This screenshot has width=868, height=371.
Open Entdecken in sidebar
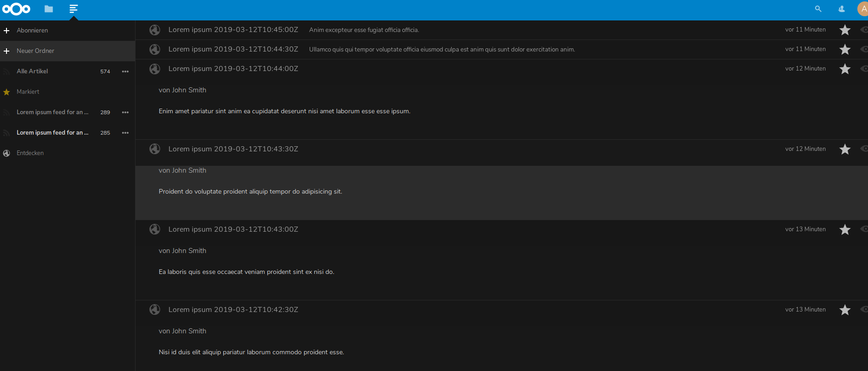(x=30, y=153)
